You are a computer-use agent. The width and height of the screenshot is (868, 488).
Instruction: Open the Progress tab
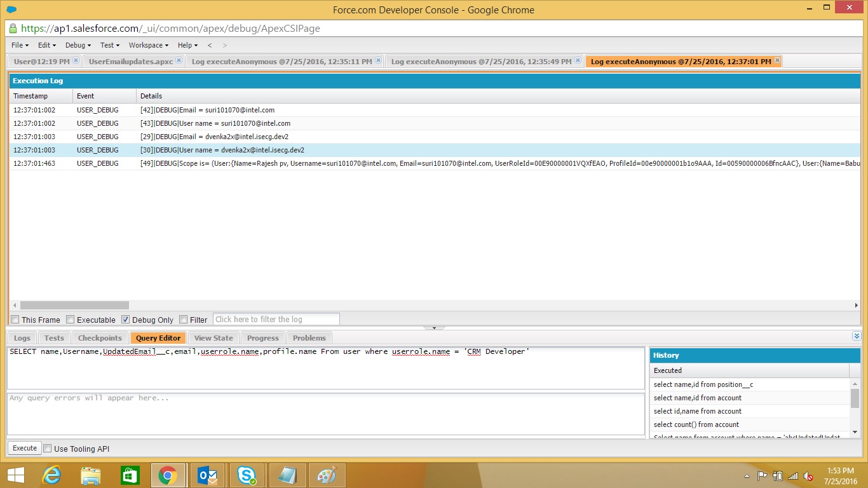tap(263, 338)
